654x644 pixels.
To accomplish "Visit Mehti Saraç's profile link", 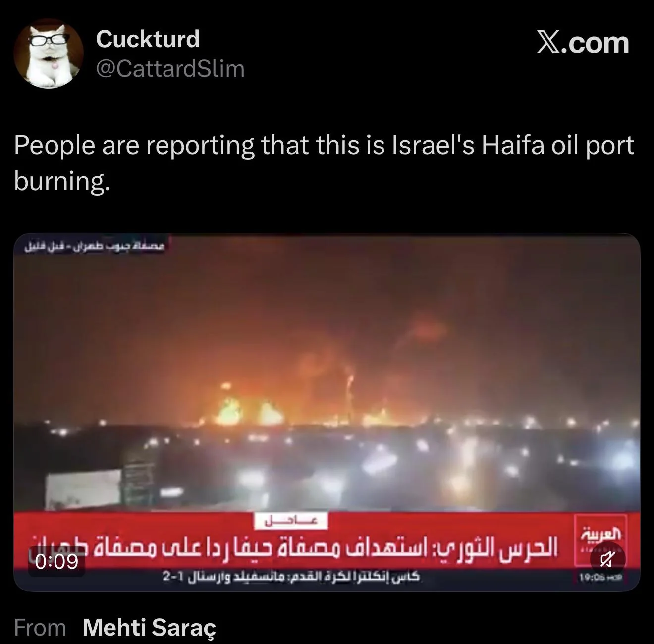I will click(150, 627).
